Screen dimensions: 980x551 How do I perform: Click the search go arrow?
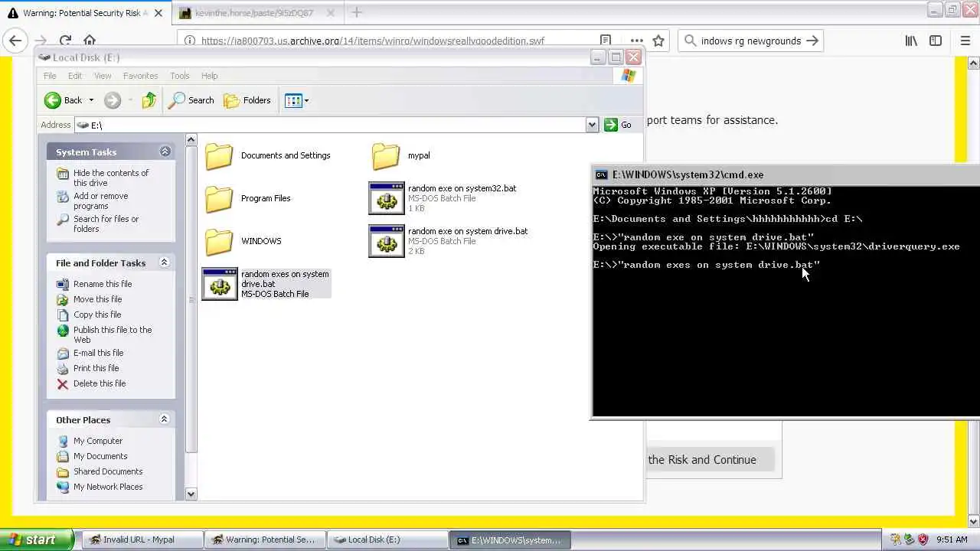click(812, 41)
